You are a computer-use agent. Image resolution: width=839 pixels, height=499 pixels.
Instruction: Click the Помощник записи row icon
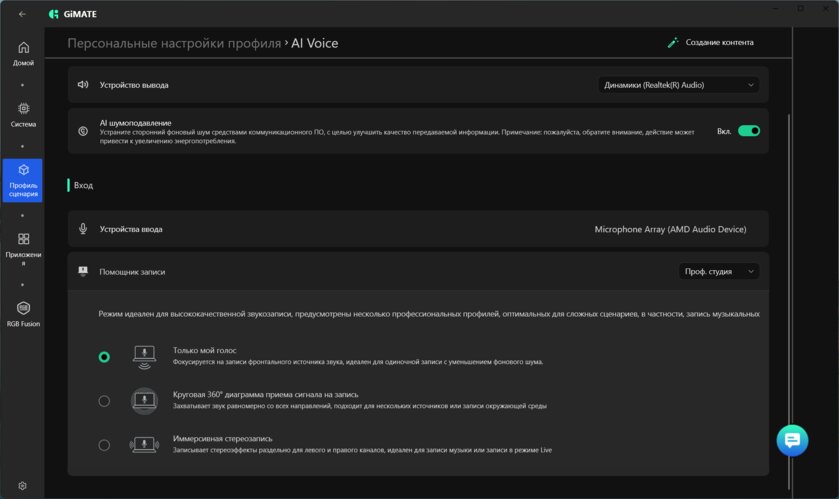point(83,271)
